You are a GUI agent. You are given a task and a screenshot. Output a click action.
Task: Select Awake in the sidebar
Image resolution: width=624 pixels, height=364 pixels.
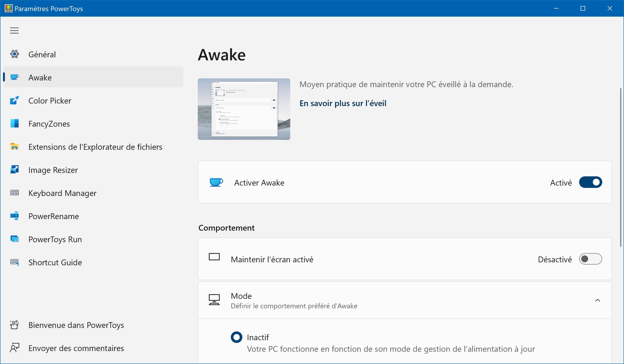click(x=93, y=77)
